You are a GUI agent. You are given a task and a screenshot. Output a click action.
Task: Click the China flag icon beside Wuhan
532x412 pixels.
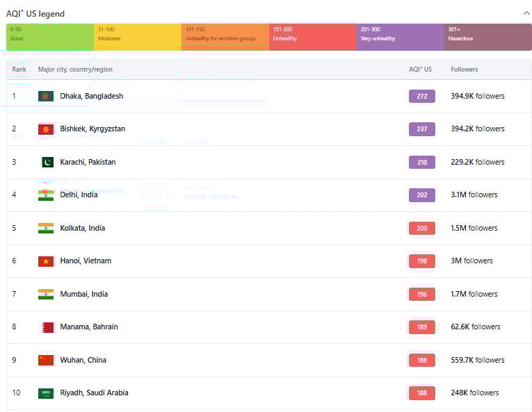click(x=46, y=360)
